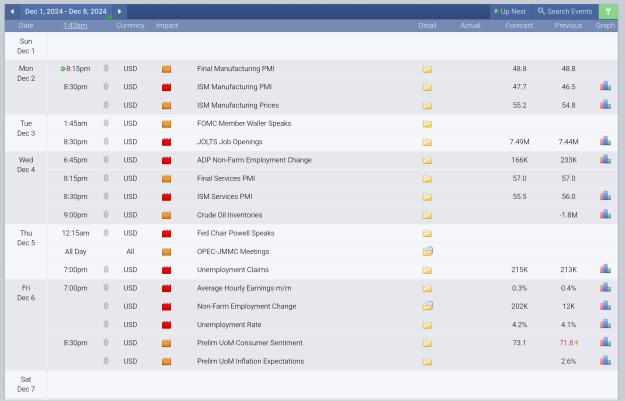The width and height of the screenshot is (625, 401).
Task: Go to next week arrow
Action: [x=119, y=12]
